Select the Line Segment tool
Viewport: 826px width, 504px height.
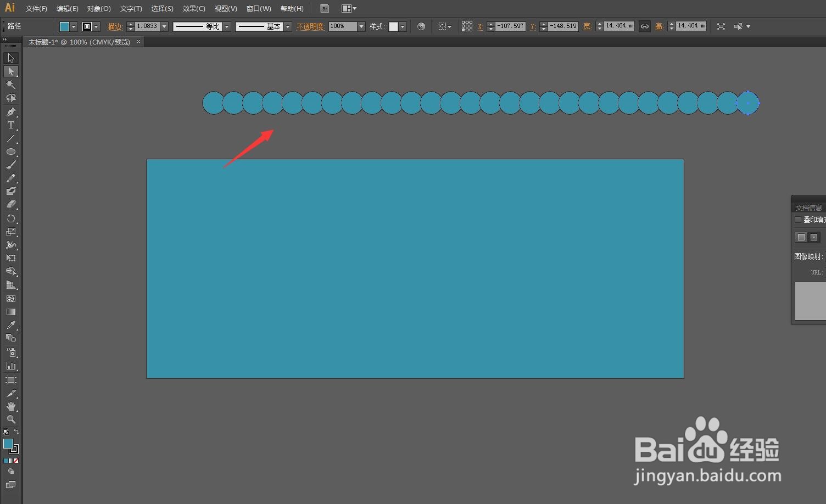pos(11,138)
